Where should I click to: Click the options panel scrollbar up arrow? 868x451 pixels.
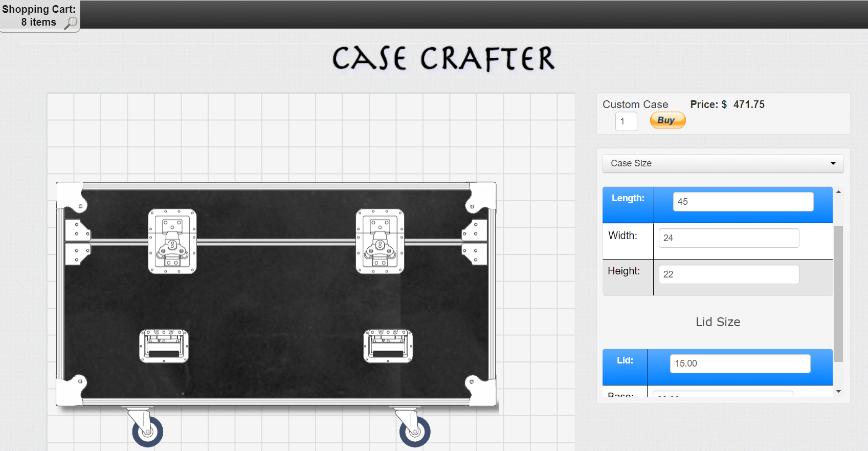point(838,192)
